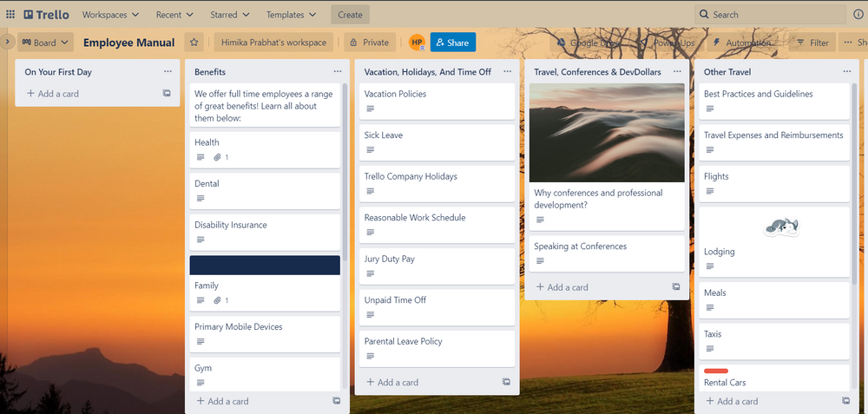Create from template in Vacation list
Viewport: 868px width, 414px height.
coord(507,381)
